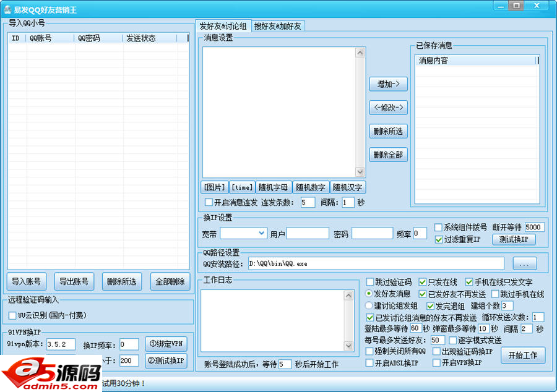This screenshot has width=557, height=392.
Task: Open the 宽带 dropdown
Action: (243, 234)
